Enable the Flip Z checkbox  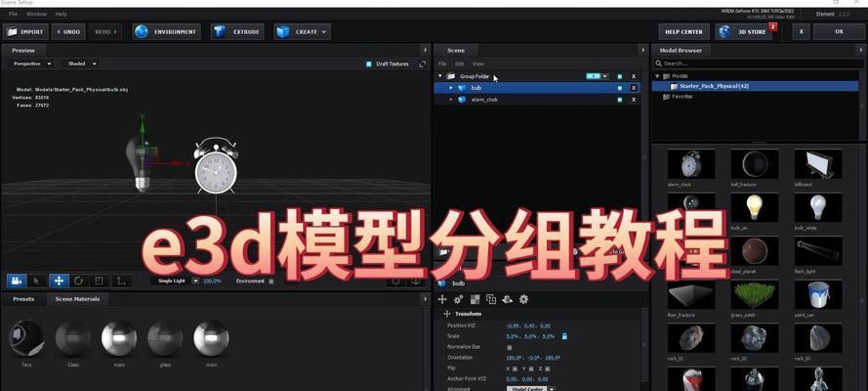547,369
